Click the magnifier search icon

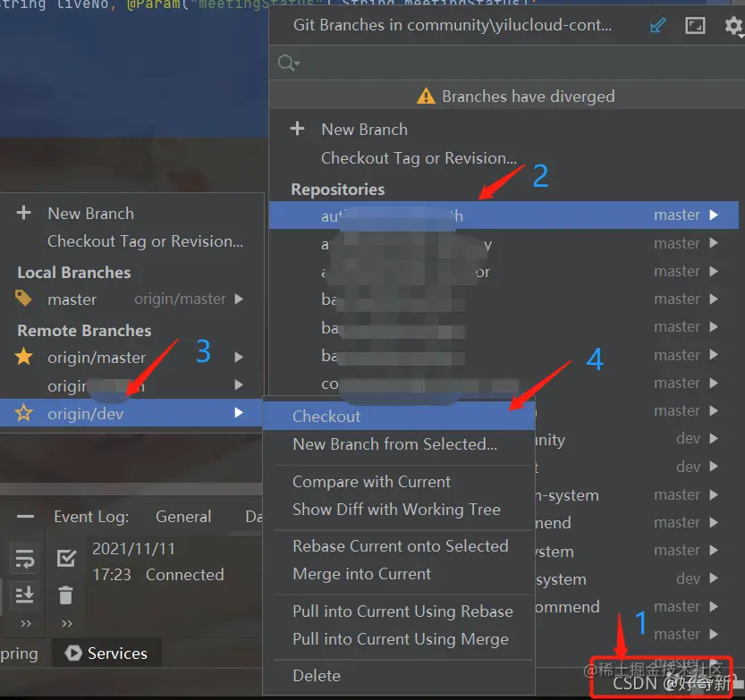point(288,63)
